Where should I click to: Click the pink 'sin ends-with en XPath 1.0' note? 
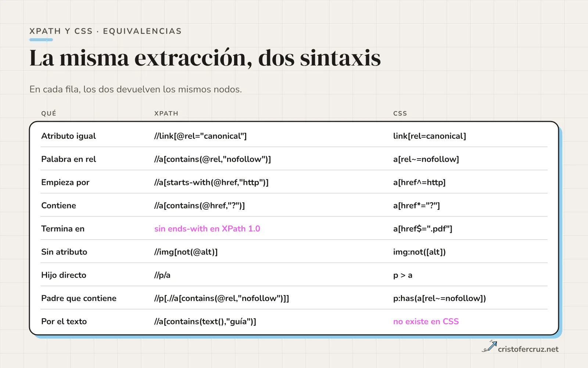click(207, 229)
